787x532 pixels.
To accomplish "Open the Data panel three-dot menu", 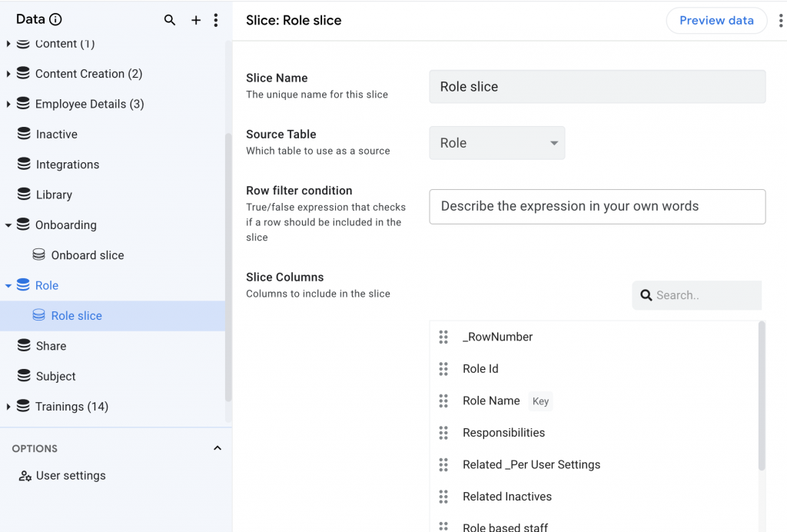I will [x=216, y=21].
